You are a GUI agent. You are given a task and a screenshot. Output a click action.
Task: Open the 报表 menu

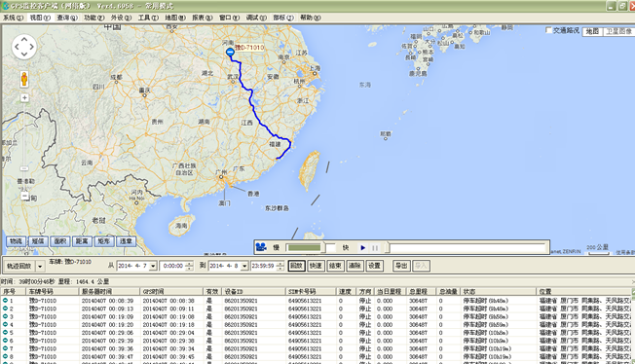[x=202, y=18]
